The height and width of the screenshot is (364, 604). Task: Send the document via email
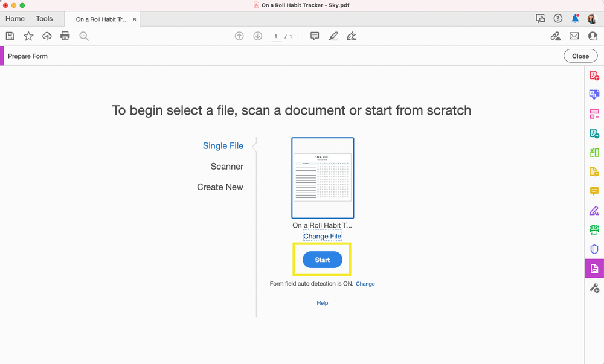(574, 36)
